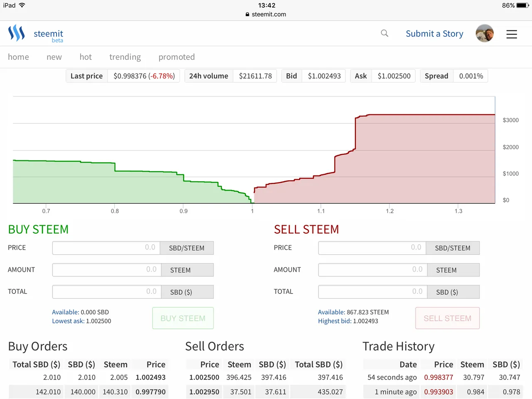532x399 pixels.
Task: Click the SBD/STEEM unit label in Buy price
Action: click(x=187, y=248)
